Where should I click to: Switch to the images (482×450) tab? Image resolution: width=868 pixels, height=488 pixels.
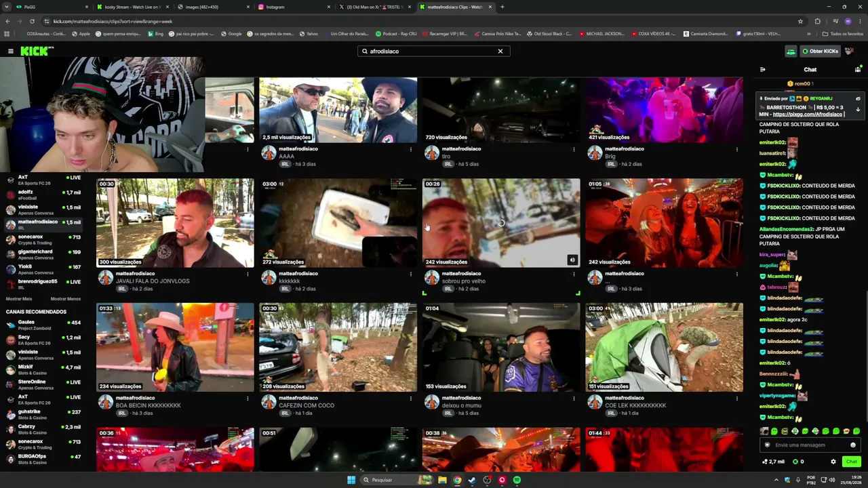(214, 7)
